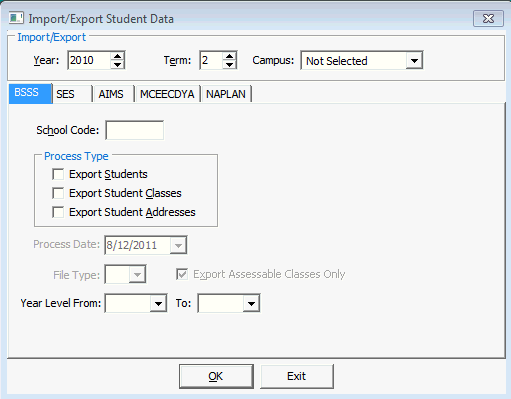Expand the File Type dropdown
Viewport: 511px width, 399px height.
137,275
